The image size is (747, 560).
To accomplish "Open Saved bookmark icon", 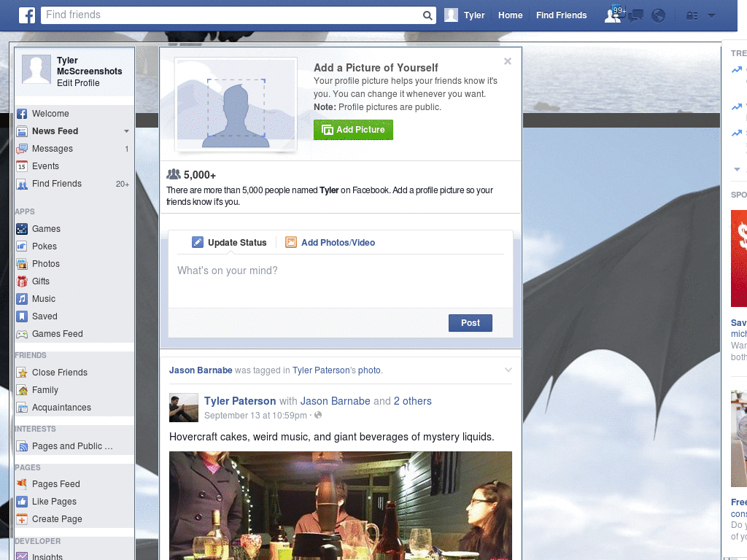I will (x=22, y=316).
